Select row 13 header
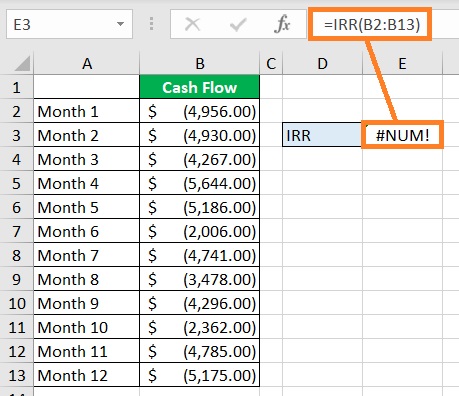 17,375
